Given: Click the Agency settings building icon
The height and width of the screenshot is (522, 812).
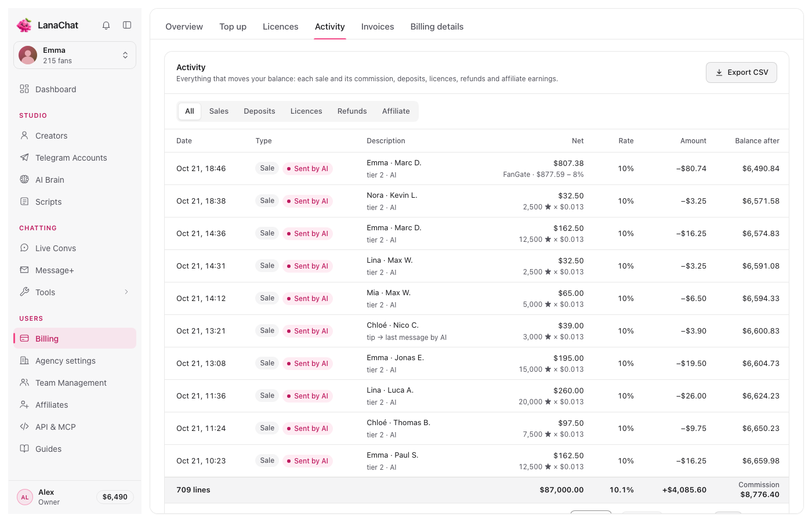Looking at the screenshot, I should pos(24,360).
